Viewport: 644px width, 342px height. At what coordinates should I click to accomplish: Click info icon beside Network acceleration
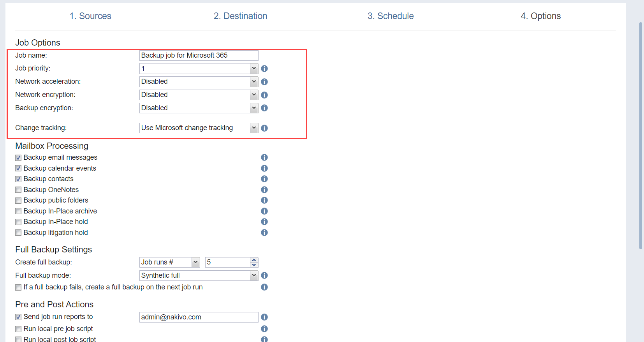click(264, 82)
